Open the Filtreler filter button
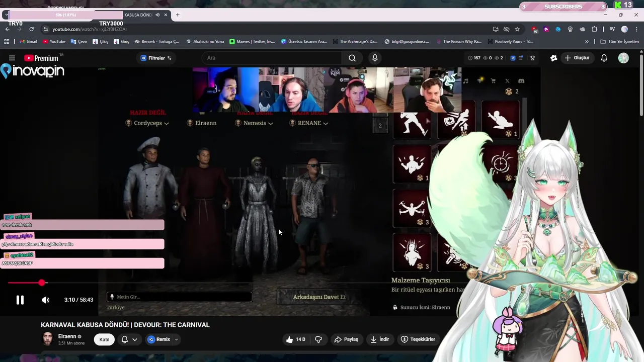The image size is (644, 362). click(x=156, y=58)
